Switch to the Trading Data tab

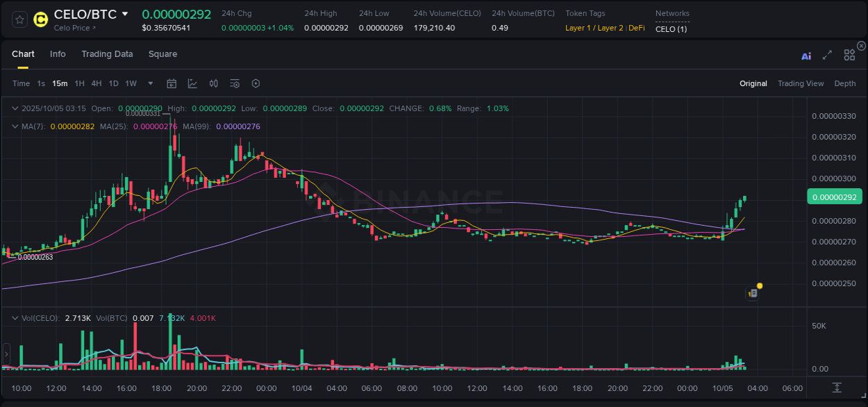(108, 54)
